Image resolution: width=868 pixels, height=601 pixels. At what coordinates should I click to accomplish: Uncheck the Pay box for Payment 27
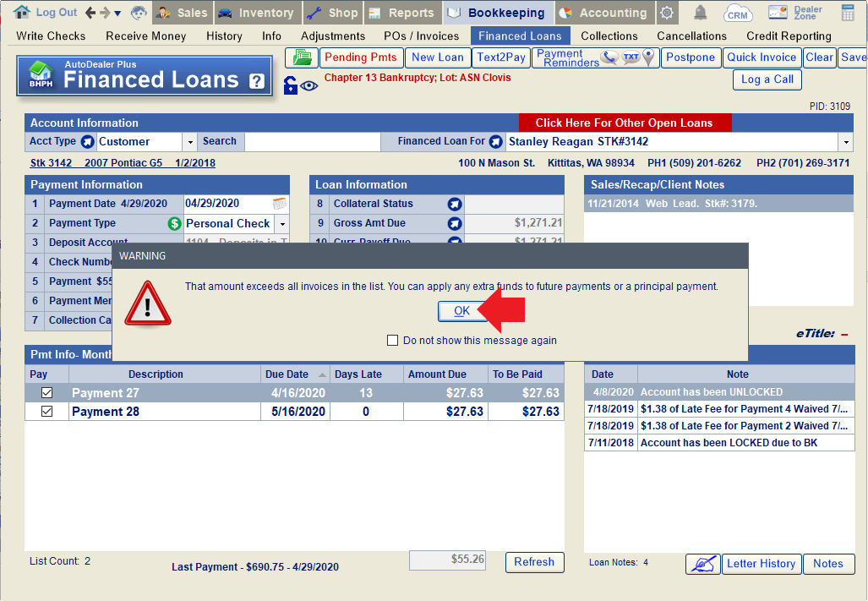click(47, 393)
